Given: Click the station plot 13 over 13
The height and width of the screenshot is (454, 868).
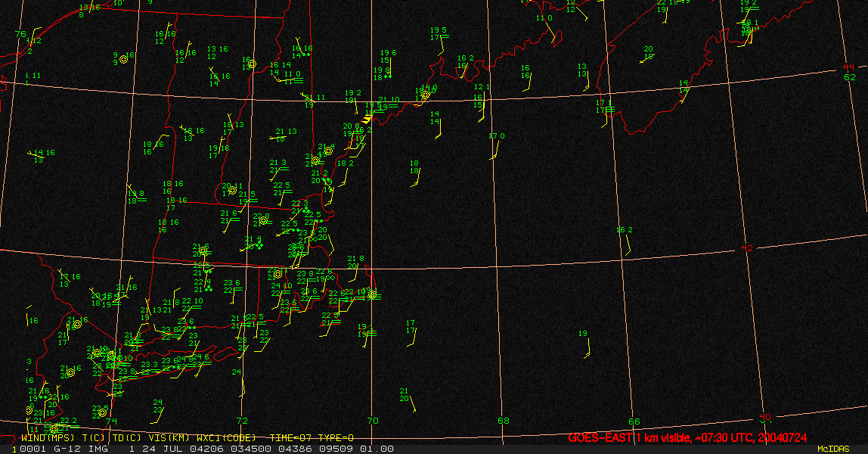Looking at the screenshot, I should 582,70.
